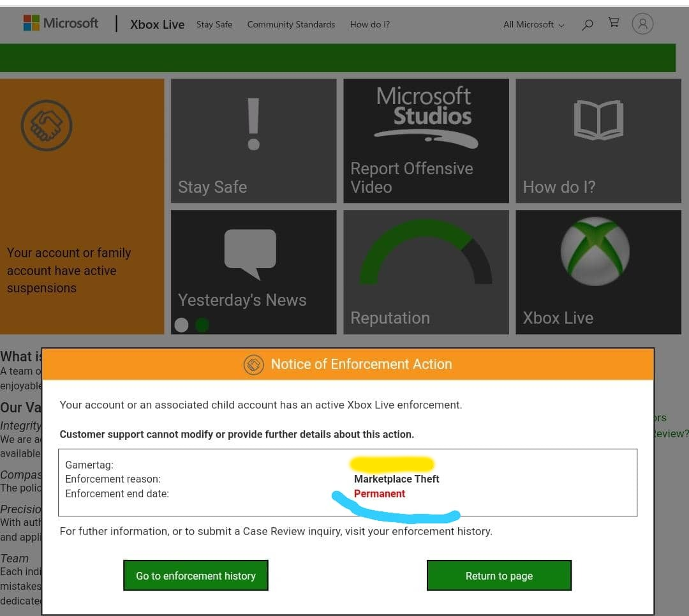Click the active suspensions message text
Screen dimensions: 689x616
click(x=69, y=271)
